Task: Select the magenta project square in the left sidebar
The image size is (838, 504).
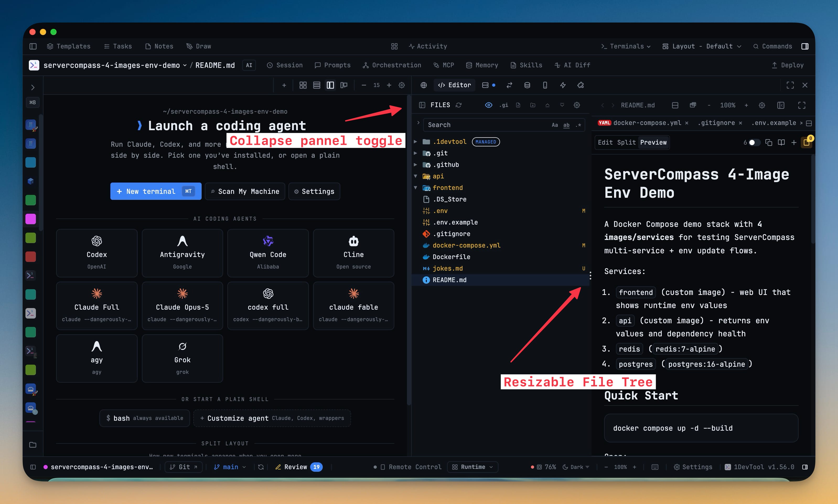Action: 31,219
